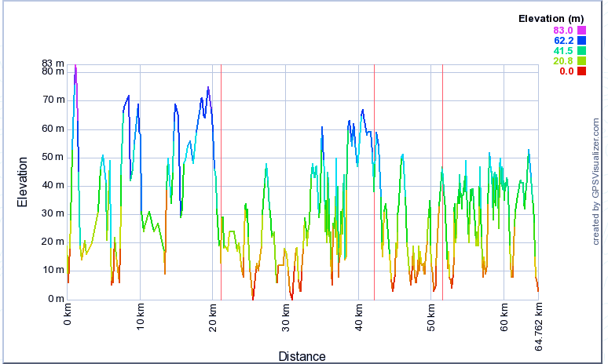Click the red 0.0 legend swatch

point(582,71)
